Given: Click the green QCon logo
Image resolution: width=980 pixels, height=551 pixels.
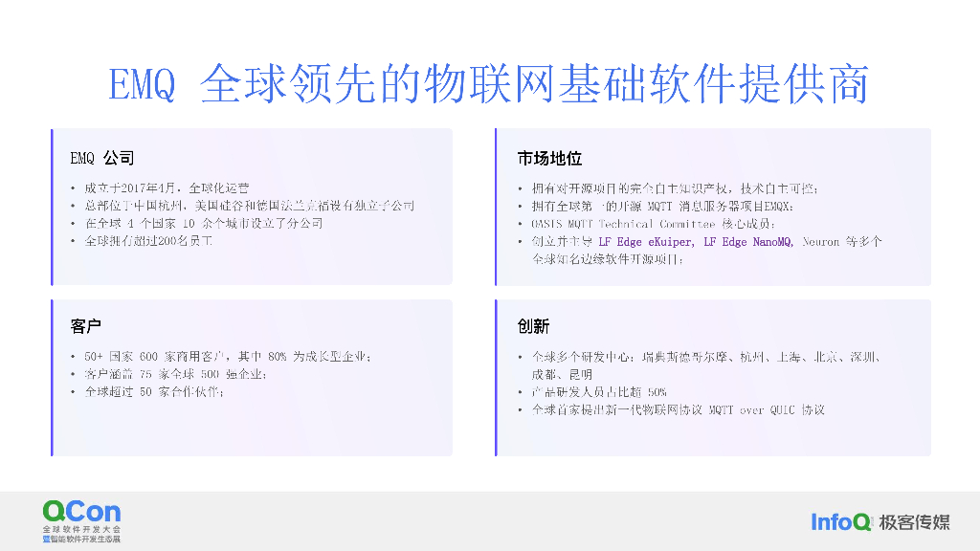Looking at the screenshot, I should tap(81, 512).
